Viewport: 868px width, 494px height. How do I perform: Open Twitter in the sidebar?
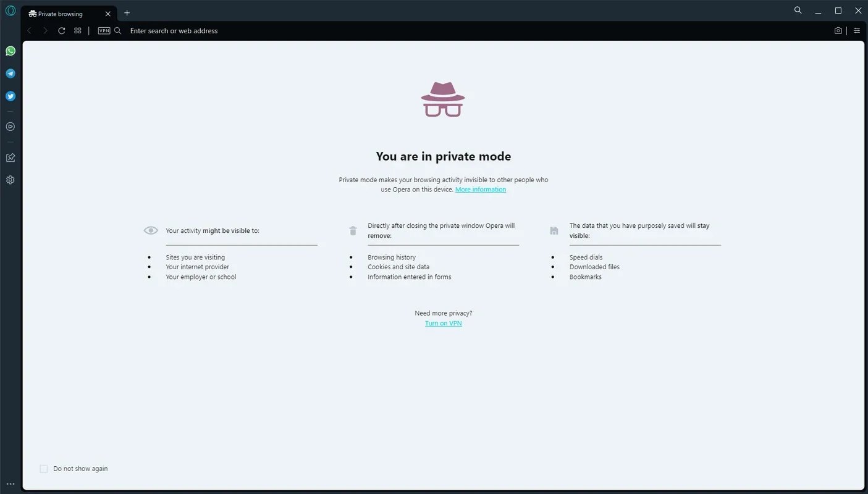click(11, 96)
